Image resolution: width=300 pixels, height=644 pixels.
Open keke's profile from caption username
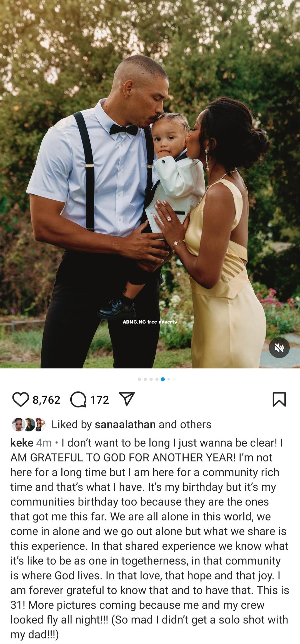pyautogui.click(x=22, y=443)
